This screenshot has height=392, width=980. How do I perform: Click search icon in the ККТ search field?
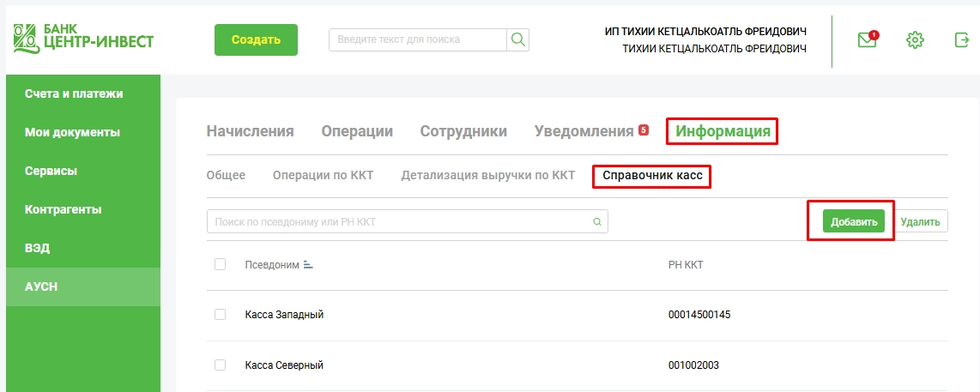597,221
